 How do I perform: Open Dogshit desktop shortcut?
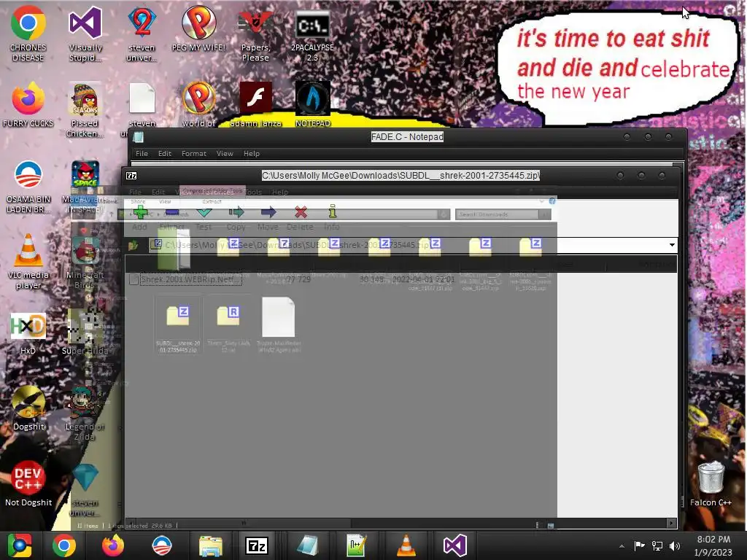point(28,408)
